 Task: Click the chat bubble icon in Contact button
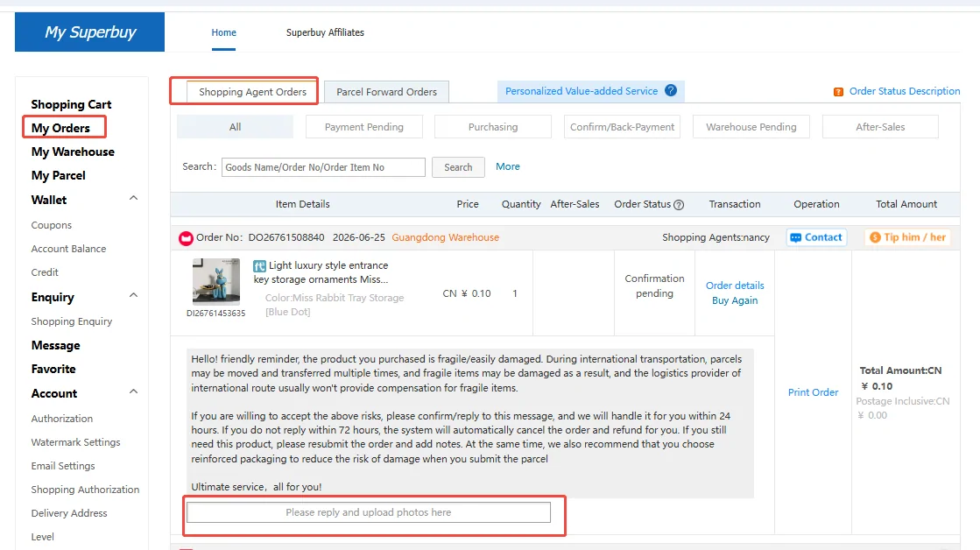pos(795,237)
